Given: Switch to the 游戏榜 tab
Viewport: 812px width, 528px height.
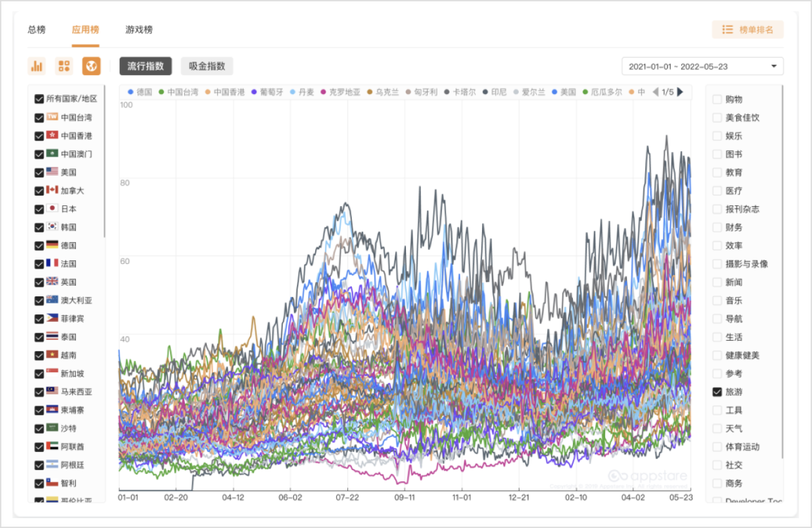Looking at the screenshot, I should tap(139, 29).
